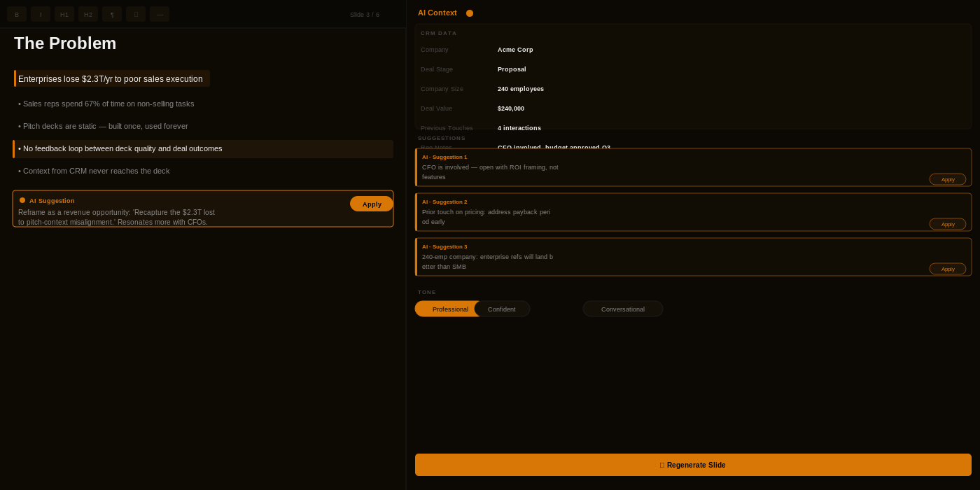Select the bullet 'Context from CRM never reaches the deck'

point(94,171)
